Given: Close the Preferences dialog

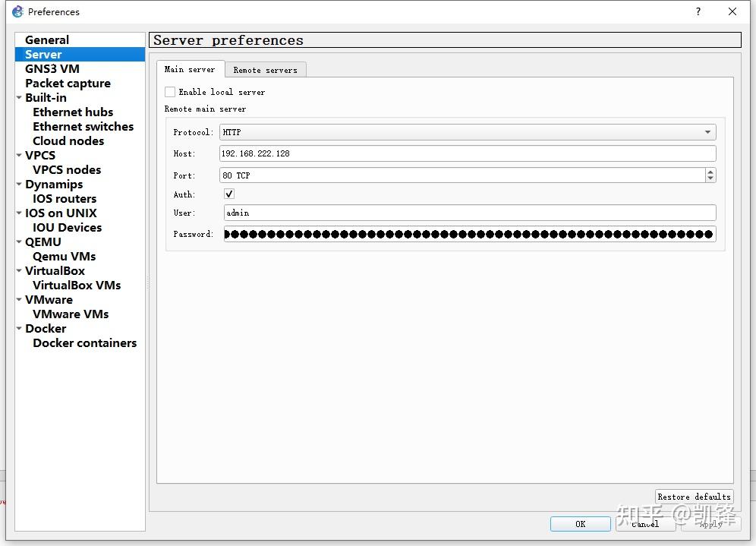Looking at the screenshot, I should (732, 11).
